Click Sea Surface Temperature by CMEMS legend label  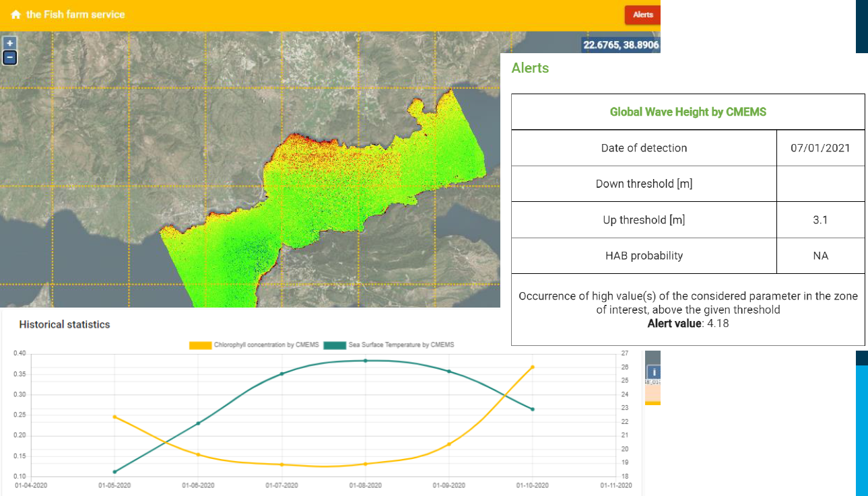[401, 345]
